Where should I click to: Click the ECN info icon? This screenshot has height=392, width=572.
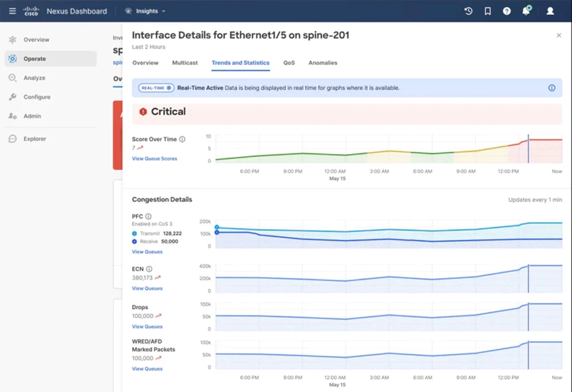[x=149, y=269]
